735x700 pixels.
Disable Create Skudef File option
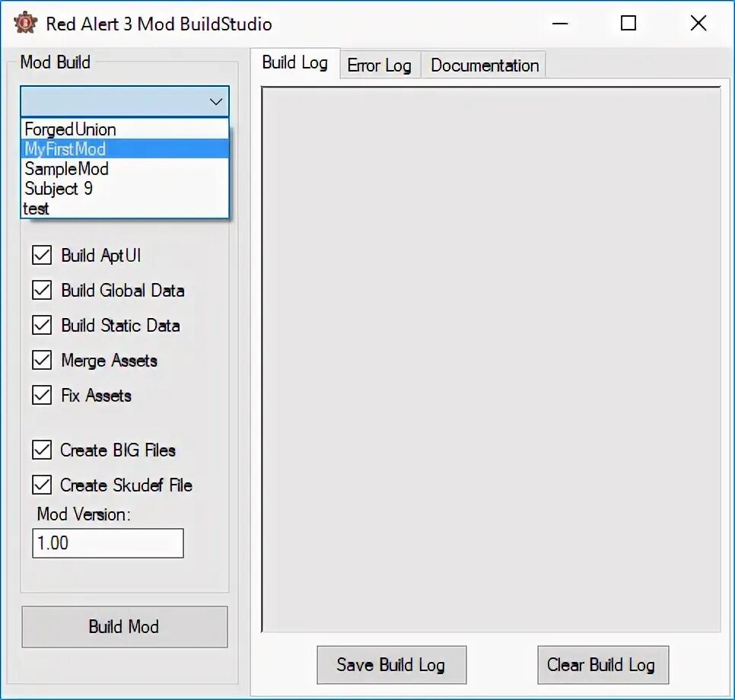point(42,485)
